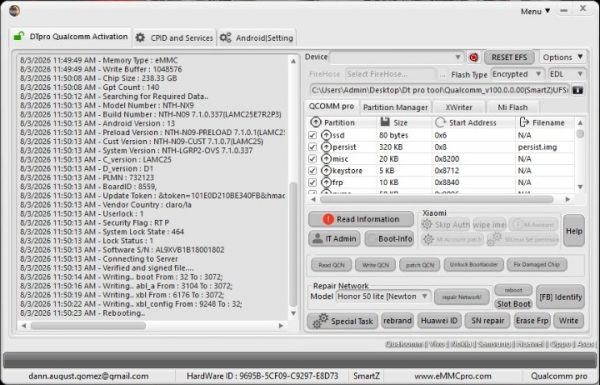Click the up-arrow icon in the Partition header
This screenshot has height=385, width=600.
click(316, 122)
